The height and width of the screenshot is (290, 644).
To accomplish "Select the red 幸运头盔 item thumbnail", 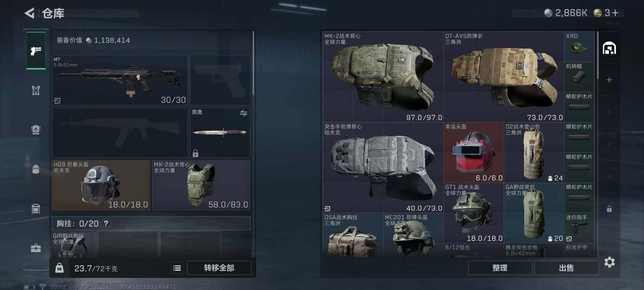I will [x=473, y=152].
